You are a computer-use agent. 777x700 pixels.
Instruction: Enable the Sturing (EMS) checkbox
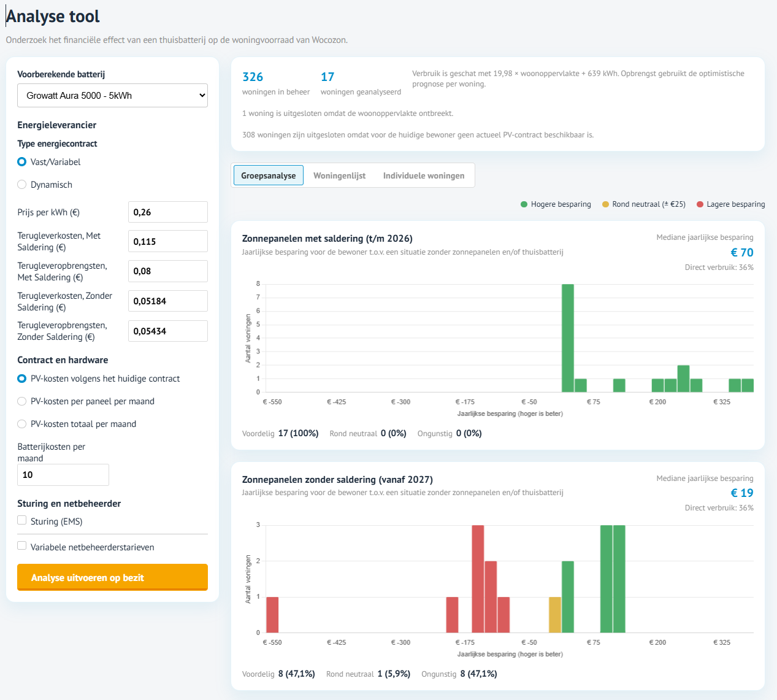(22, 520)
